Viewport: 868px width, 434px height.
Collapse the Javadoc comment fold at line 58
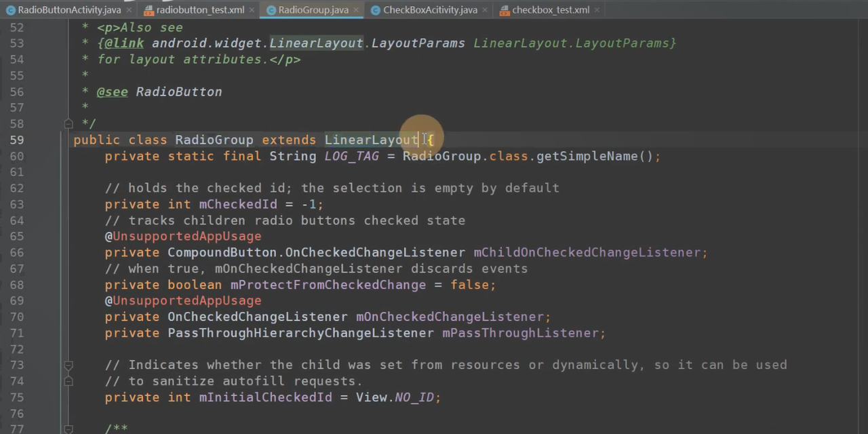[x=68, y=123]
